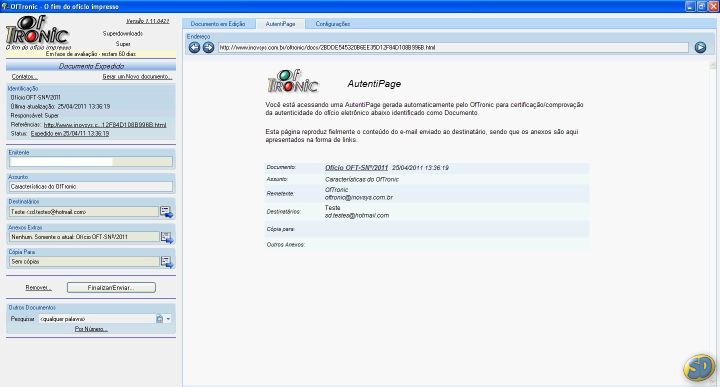Screen dimensions: 720x387
Task: Select the AutentiPage tab
Action: (x=280, y=24)
